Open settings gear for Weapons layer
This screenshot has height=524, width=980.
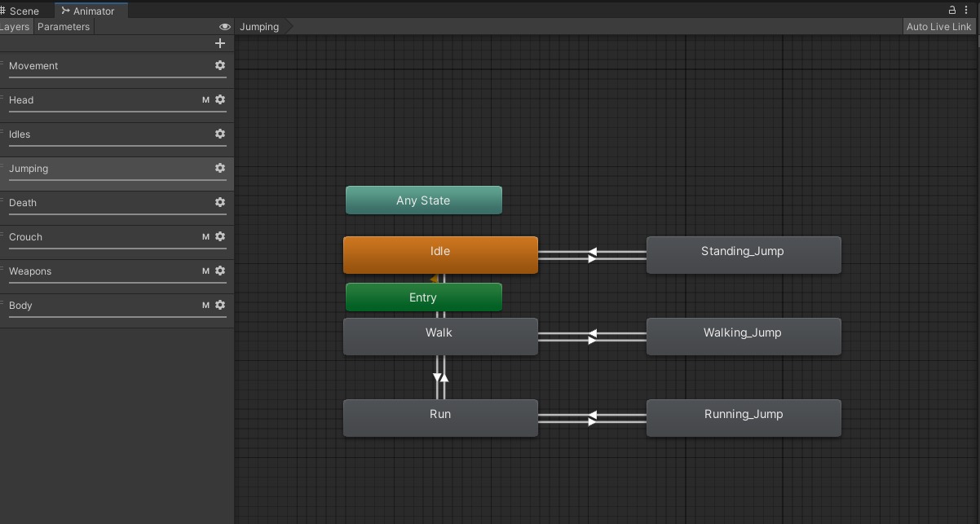pyautogui.click(x=220, y=271)
